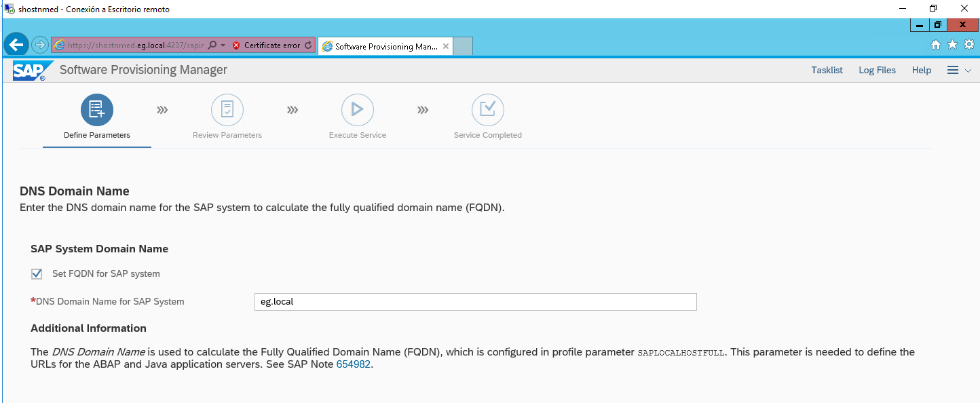Click the Certificate error warning text

click(x=272, y=45)
